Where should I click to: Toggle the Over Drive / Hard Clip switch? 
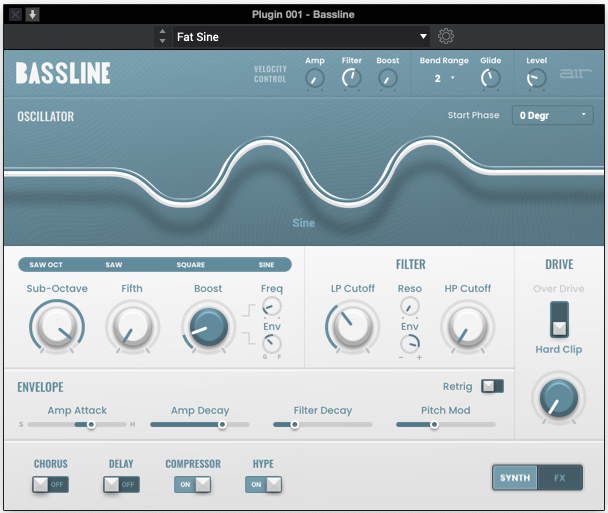559,320
